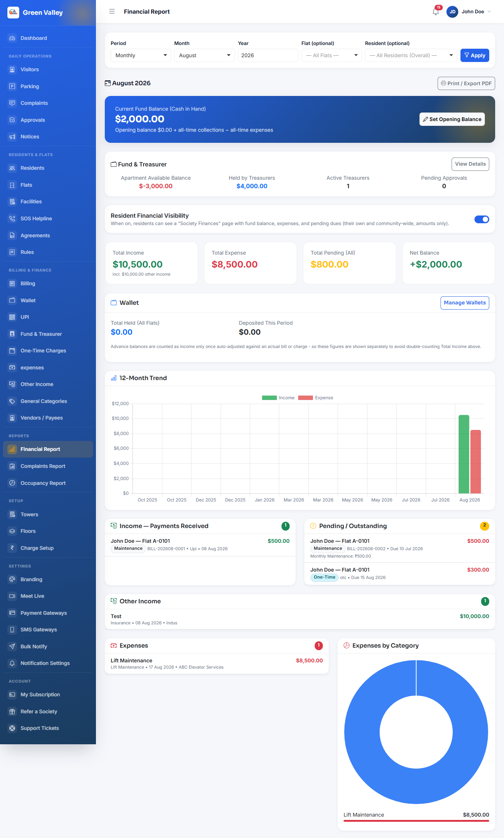Open Fund & Treasurer sidebar item
Screen dimensions: 504x838
point(48,334)
